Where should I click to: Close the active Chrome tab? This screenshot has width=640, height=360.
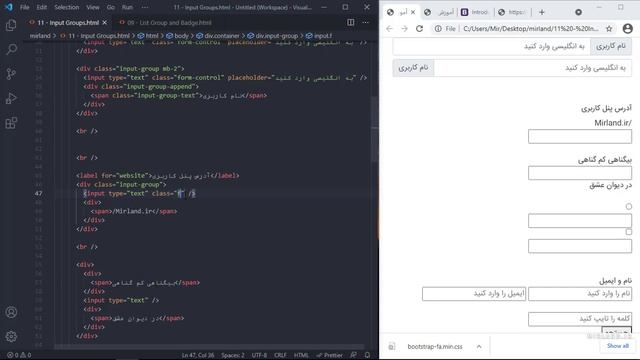click(413, 12)
